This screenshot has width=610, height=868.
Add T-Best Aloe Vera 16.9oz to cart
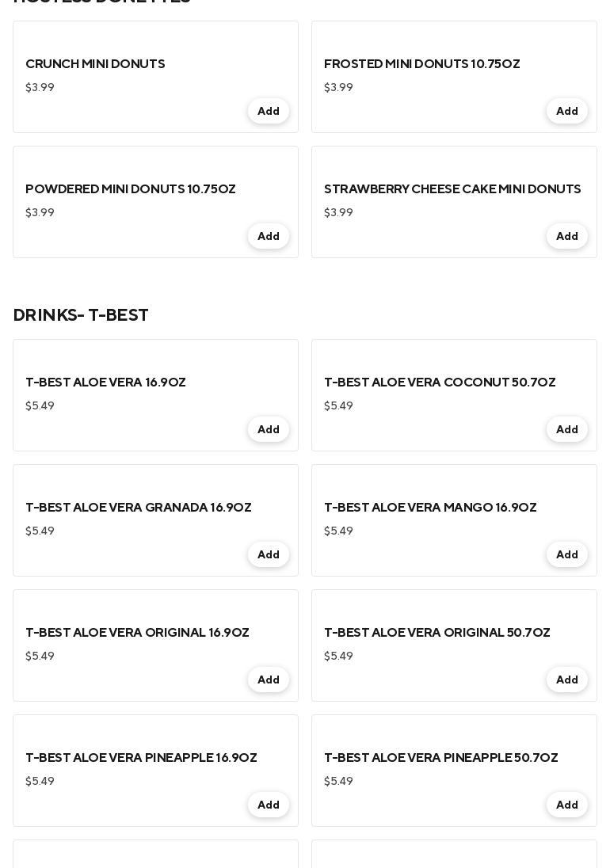point(268,430)
